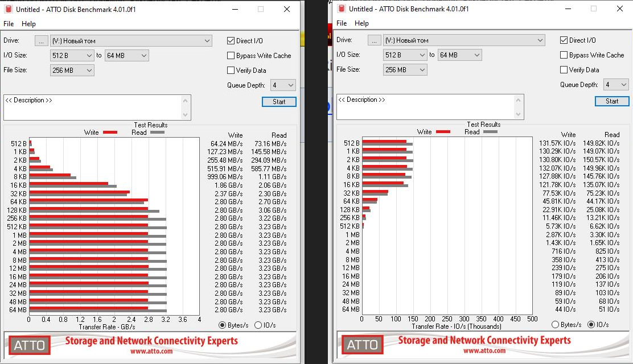This screenshot has width=633, height=364.
Task: Open 512 B I/O size dropdown in right window
Action: pyautogui.click(x=405, y=55)
